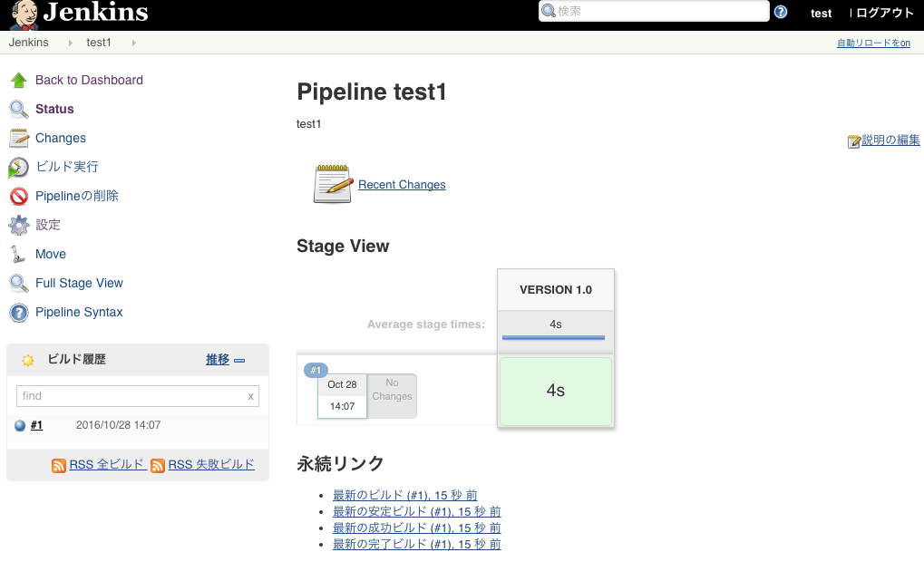Click the green Back to Dashboard arrow icon
The image size is (924, 581).
point(19,80)
